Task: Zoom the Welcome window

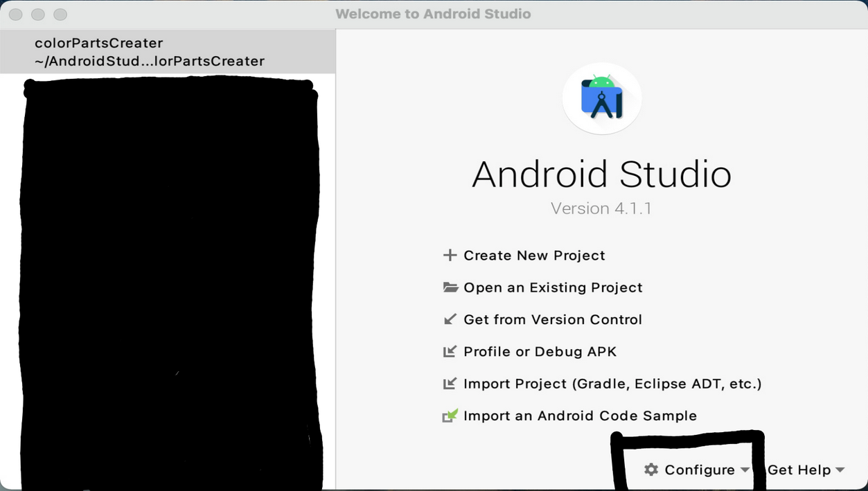Action: click(x=60, y=14)
